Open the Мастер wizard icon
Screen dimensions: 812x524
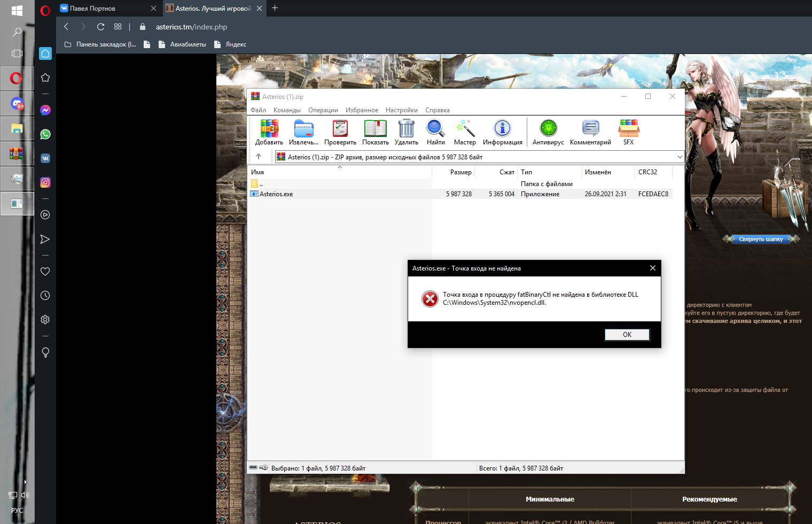465,132
